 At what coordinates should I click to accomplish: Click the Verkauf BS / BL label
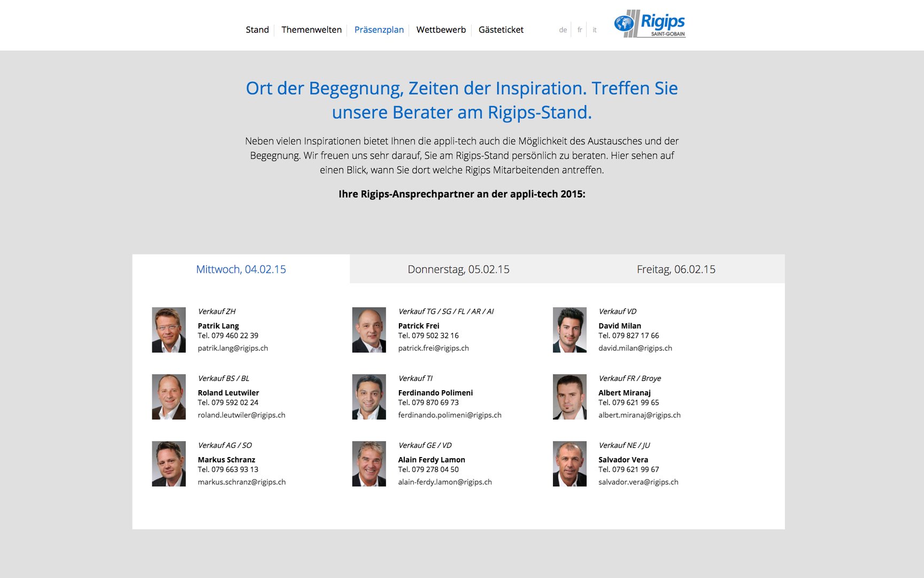coord(224,378)
